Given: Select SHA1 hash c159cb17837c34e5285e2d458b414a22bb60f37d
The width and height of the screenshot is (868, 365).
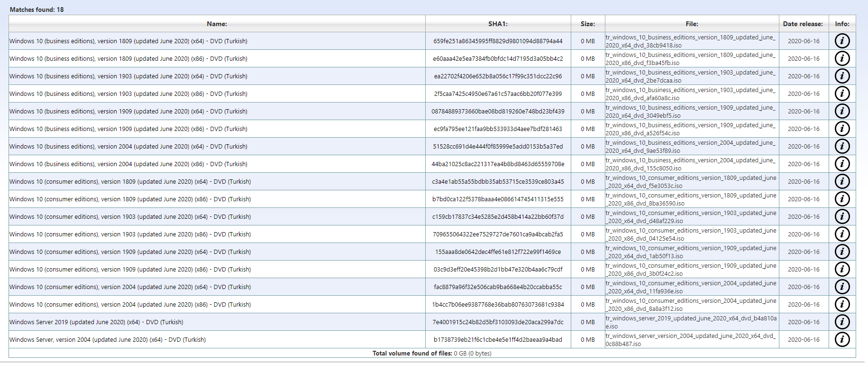Looking at the screenshot, I should [x=498, y=217].
